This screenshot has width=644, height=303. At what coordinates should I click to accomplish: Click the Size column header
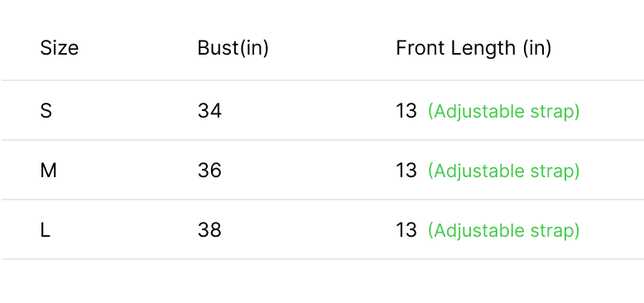click(59, 48)
